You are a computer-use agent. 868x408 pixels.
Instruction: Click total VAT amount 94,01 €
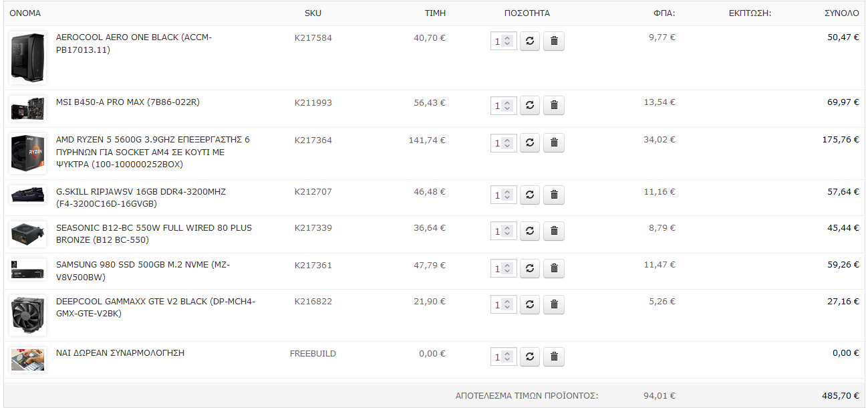660,395
